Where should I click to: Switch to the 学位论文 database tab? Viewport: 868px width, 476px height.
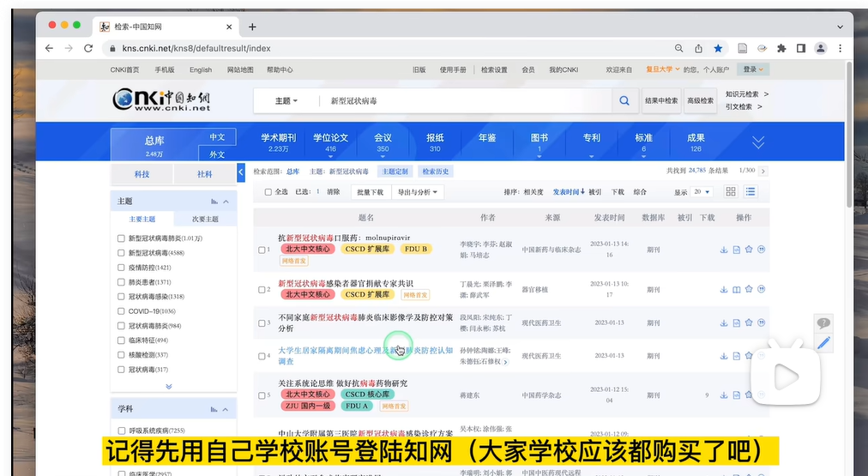pyautogui.click(x=330, y=142)
